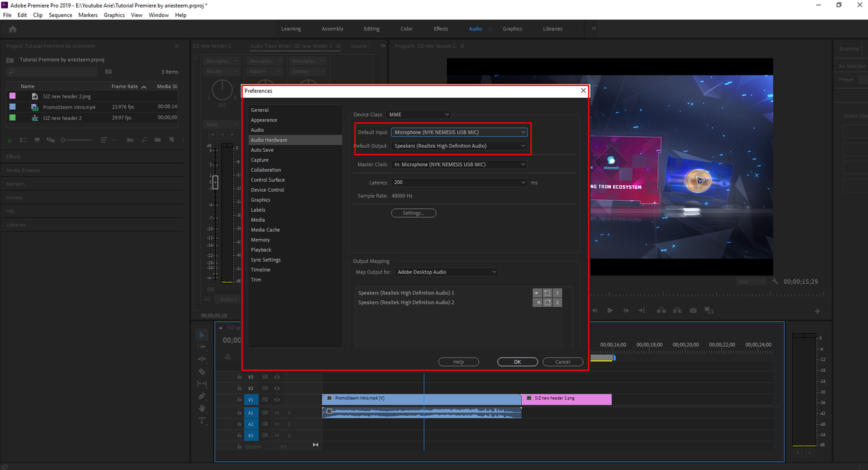This screenshot has height=470, width=868.
Task: Open the Latency dropdown
Action: tap(459, 182)
